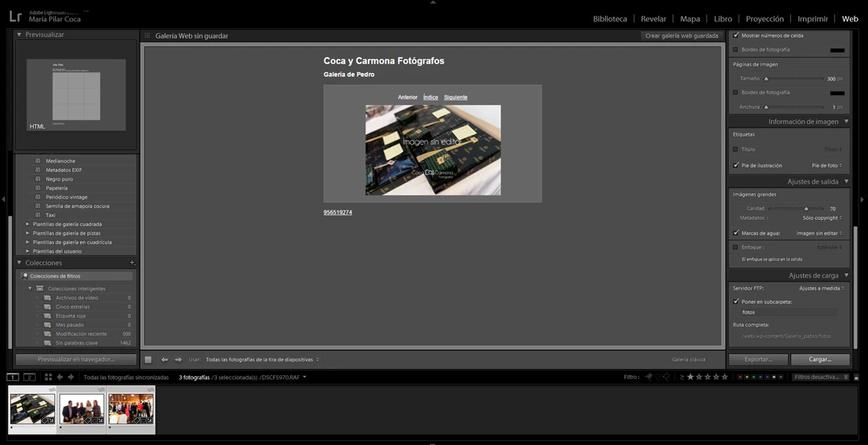The image size is (868, 445).
Task: Enable the Título label checkbox
Action: pos(735,149)
